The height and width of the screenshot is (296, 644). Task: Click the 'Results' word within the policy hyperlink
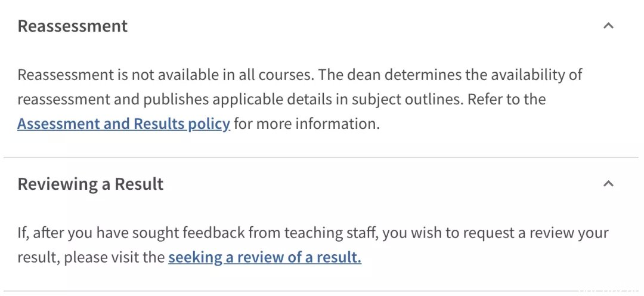(x=159, y=124)
